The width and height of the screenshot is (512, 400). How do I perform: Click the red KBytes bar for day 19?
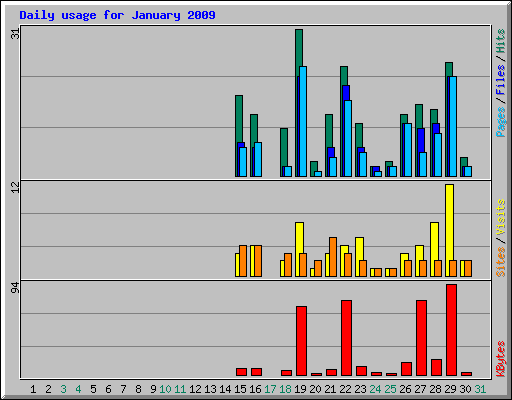pyautogui.click(x=302, y=341)
